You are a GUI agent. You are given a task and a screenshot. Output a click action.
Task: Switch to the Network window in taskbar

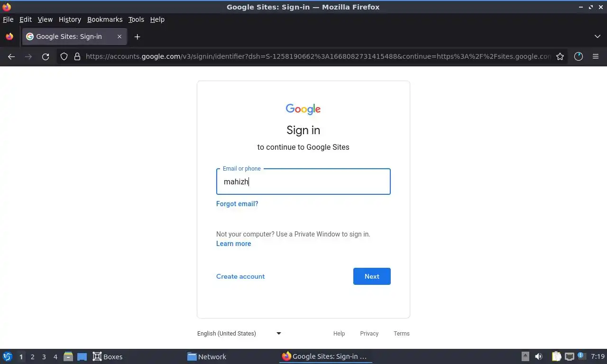tap(207, 356)
